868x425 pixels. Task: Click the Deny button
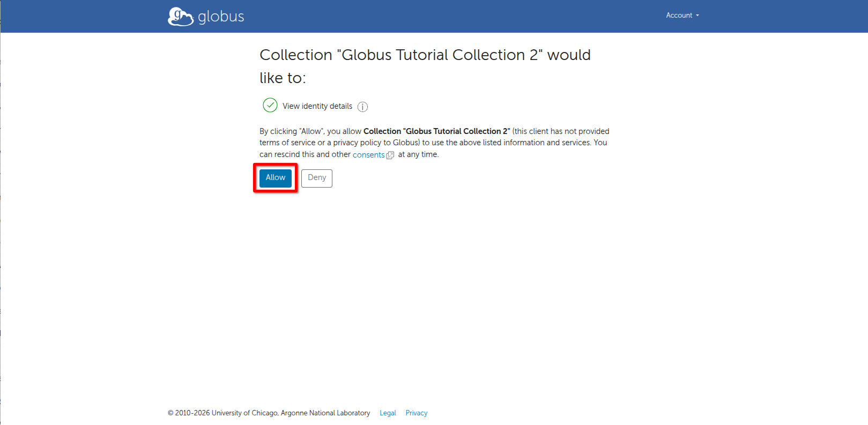click(317, 178)
